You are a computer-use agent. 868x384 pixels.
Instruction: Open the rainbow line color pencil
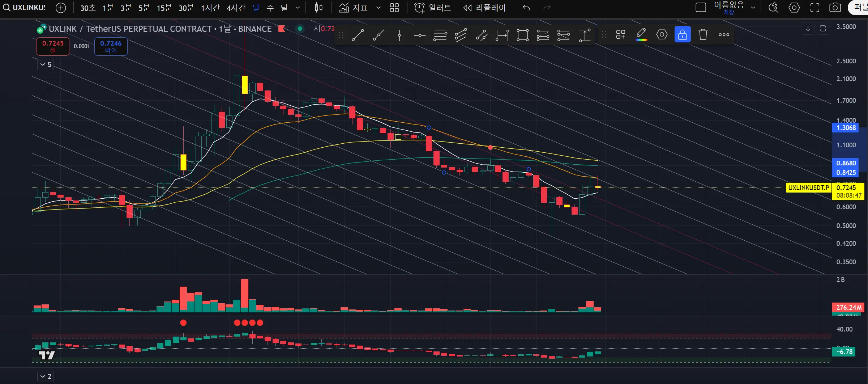[x=641, y=35]
